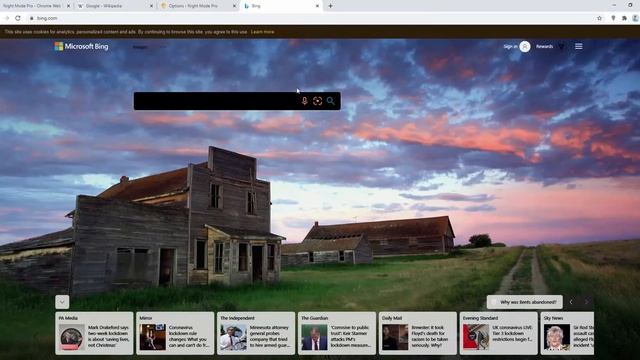
Task: Open the extensions puzzle icon
Action: coord(624,18)
